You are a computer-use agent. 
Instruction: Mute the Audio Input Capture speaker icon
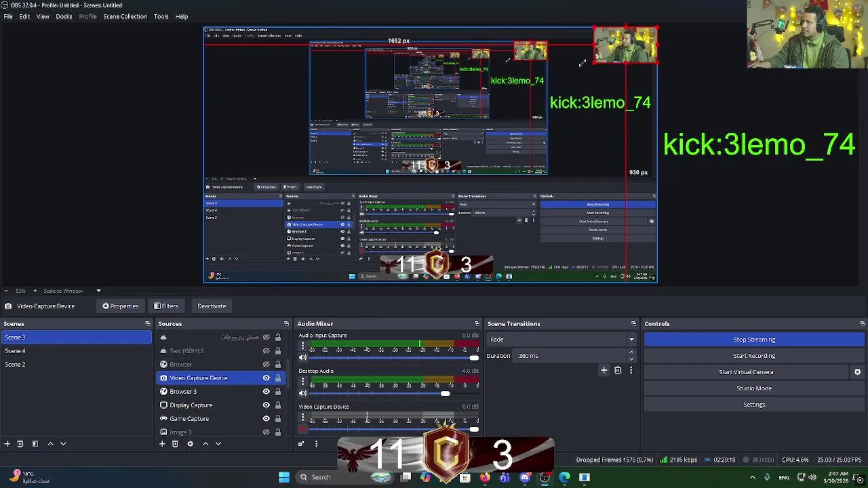pos(303,357)
